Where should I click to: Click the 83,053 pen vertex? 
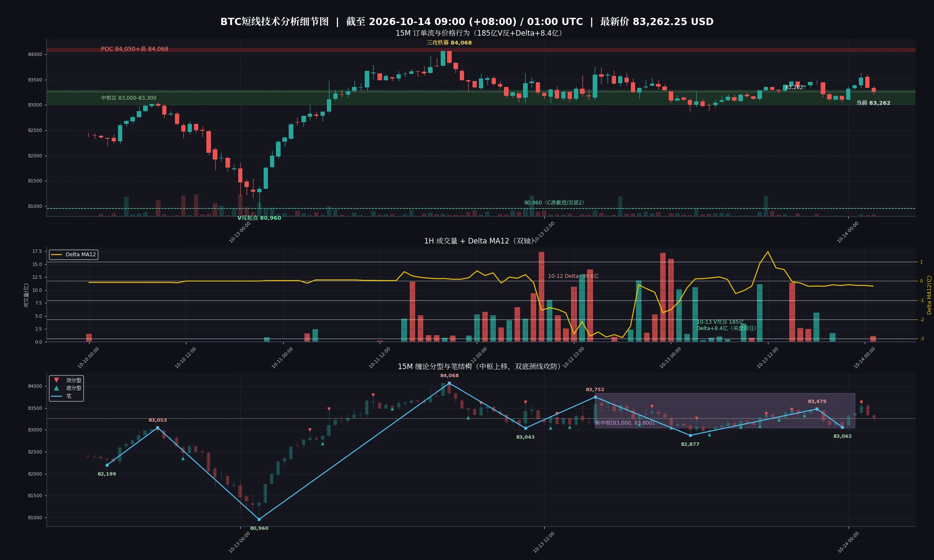(158, 428)
